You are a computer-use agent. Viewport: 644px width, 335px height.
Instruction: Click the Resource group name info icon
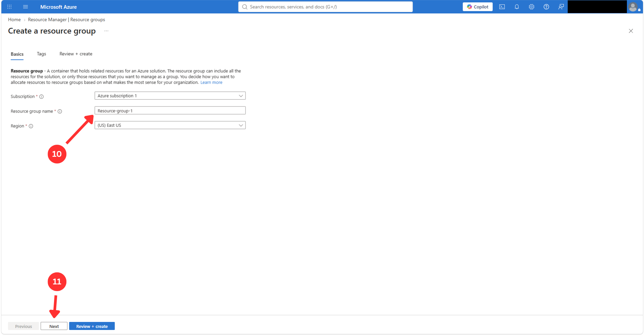coord(60,111)
